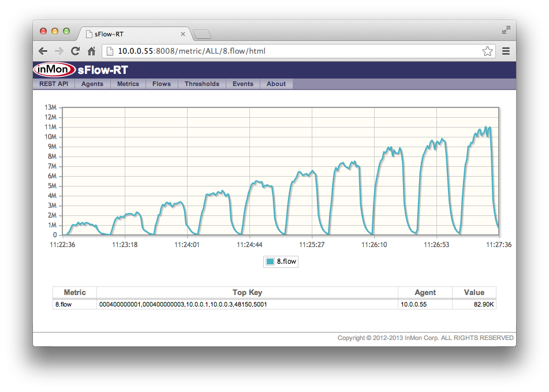Image resolution: width=549 pixels, height=392 pixels.
Task: Click the page icon in the address bar
Action: click(109, 51)
